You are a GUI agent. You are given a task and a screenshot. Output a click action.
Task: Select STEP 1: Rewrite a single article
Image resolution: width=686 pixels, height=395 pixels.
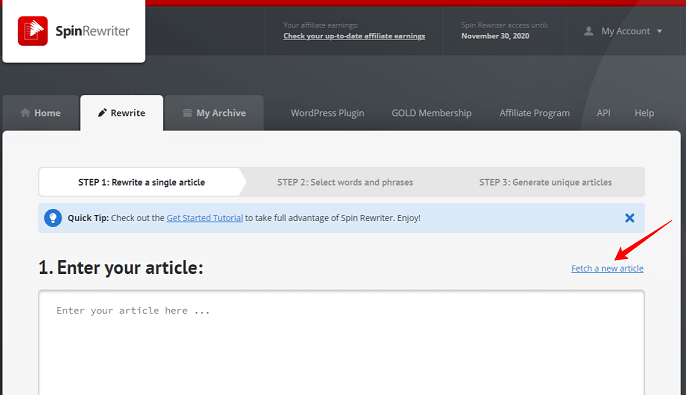coord(141,182)
